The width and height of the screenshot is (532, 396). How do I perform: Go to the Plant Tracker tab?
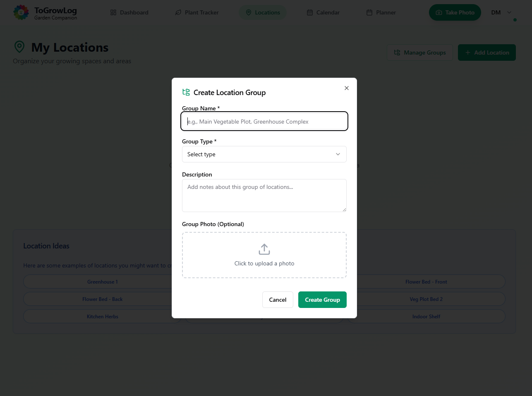click(197, 12)
